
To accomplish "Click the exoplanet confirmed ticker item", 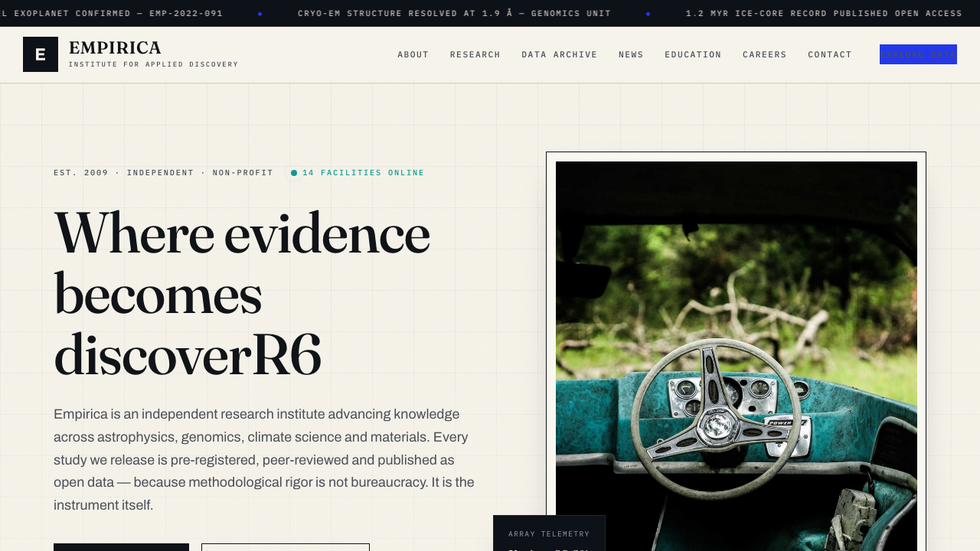I will coord(112,13).
